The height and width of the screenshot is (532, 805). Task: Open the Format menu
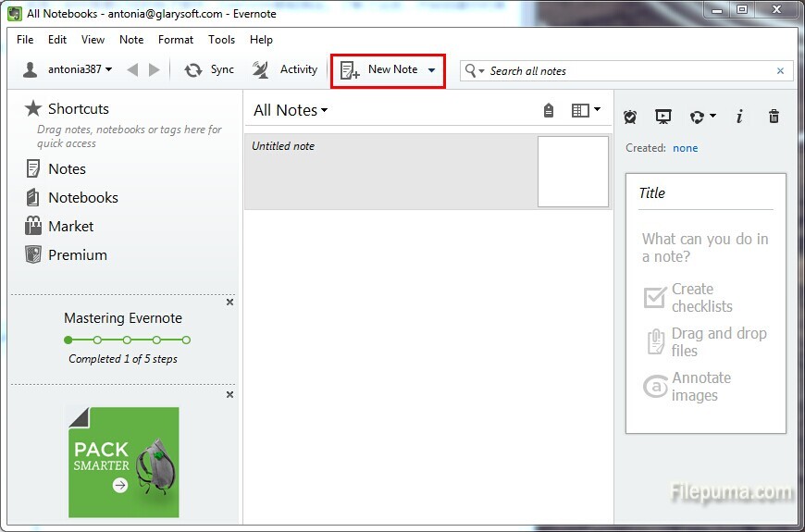tap(176, 40)
